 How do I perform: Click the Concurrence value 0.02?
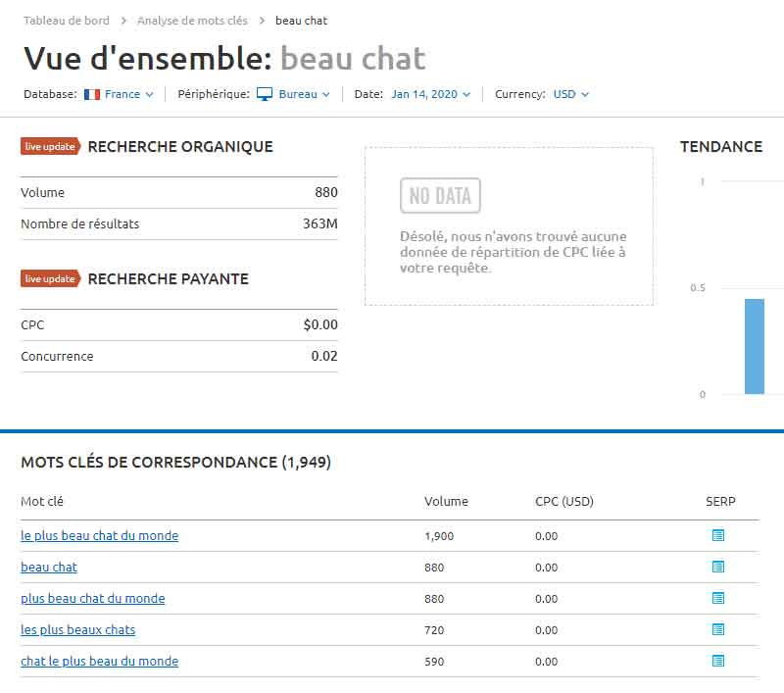coord(324,356)
